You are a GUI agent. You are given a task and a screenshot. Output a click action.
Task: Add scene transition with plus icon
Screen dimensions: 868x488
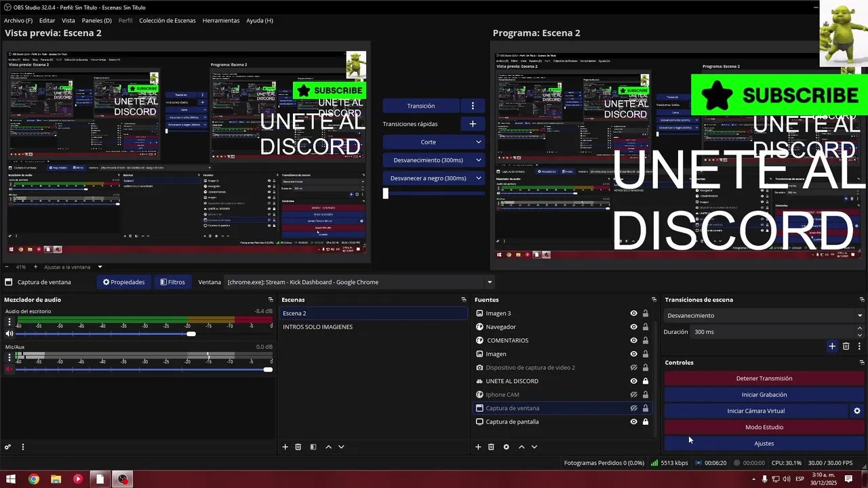[x=832, y=346]
